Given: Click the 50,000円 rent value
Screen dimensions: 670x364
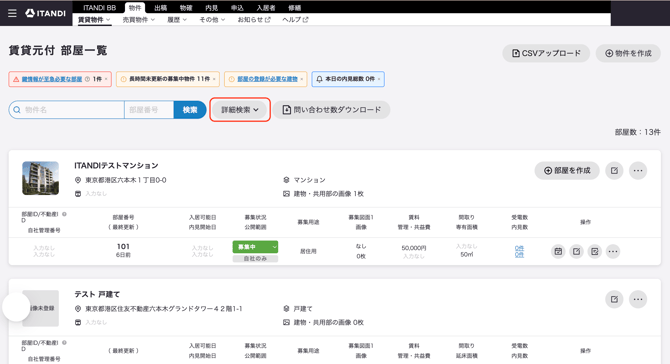Looking at the screenshot, I should click(414, 248).
